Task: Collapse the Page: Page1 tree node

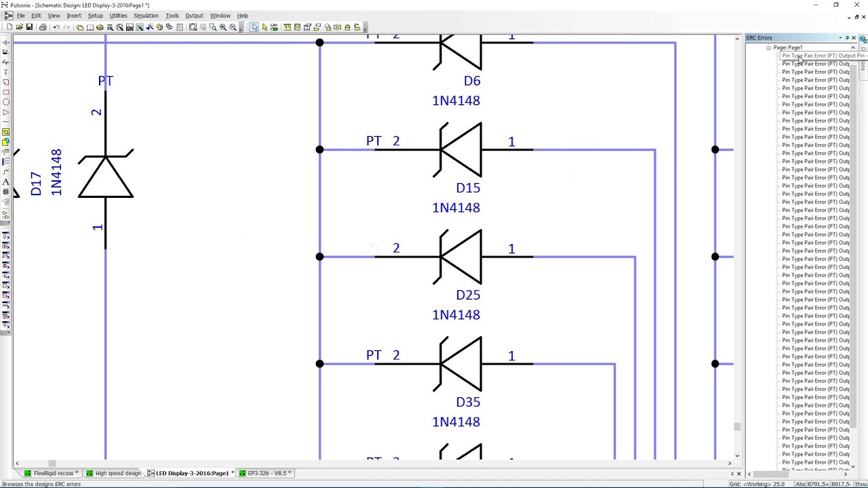Action: 768,47
